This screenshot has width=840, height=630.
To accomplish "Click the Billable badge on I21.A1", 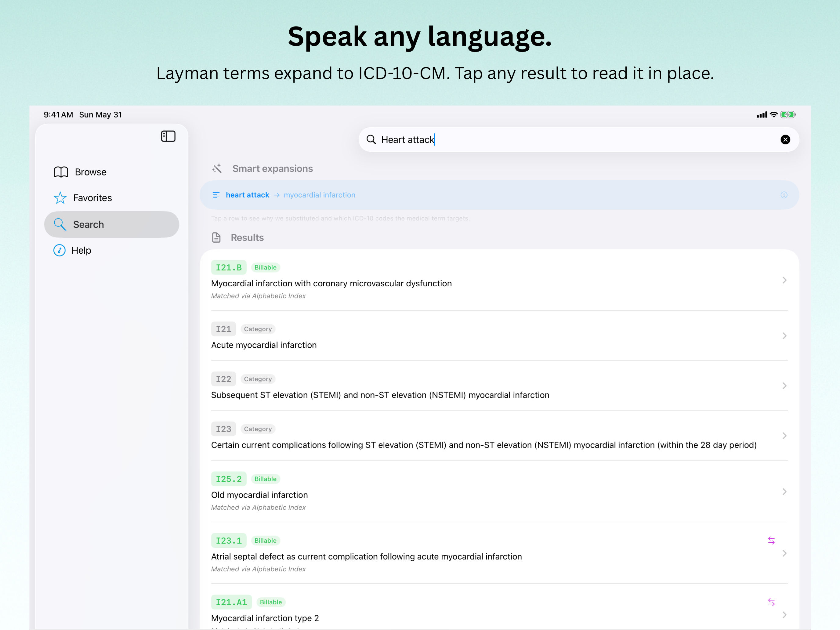I will [271, 602].
